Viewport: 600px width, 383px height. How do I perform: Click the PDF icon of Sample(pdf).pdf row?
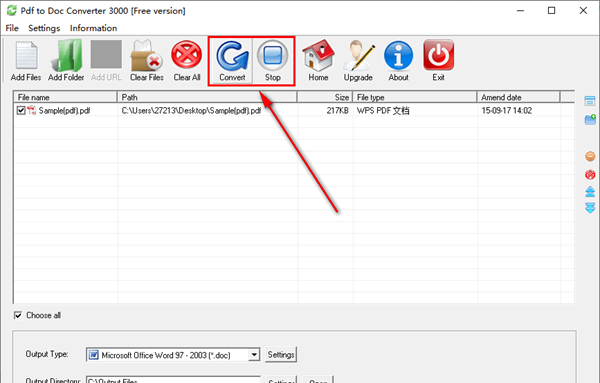31,111
